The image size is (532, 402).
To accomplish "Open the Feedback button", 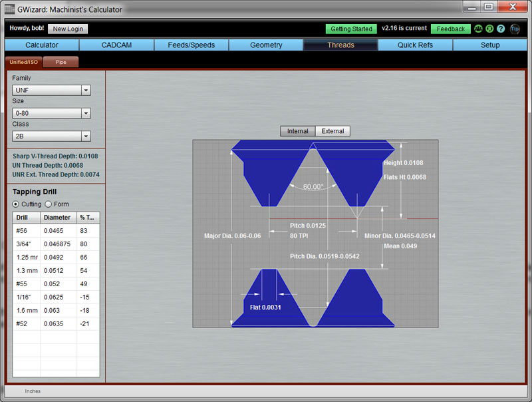I will tap(451, 29).
